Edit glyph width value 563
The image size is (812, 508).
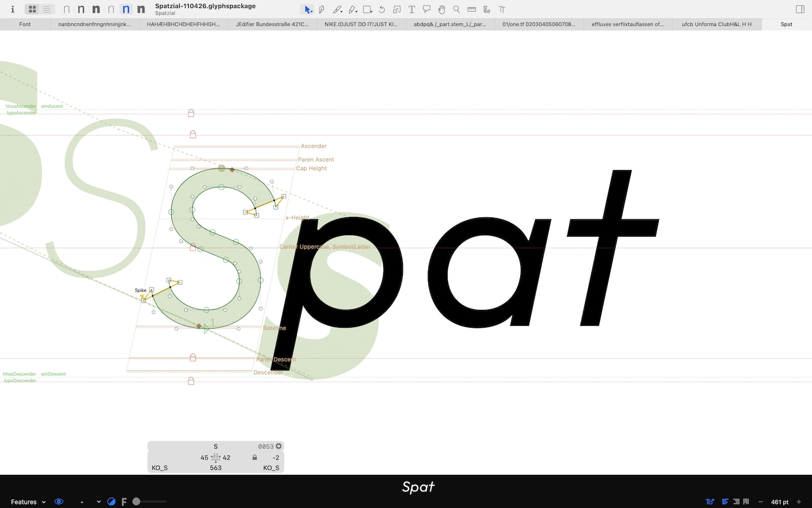click(216, 468)
